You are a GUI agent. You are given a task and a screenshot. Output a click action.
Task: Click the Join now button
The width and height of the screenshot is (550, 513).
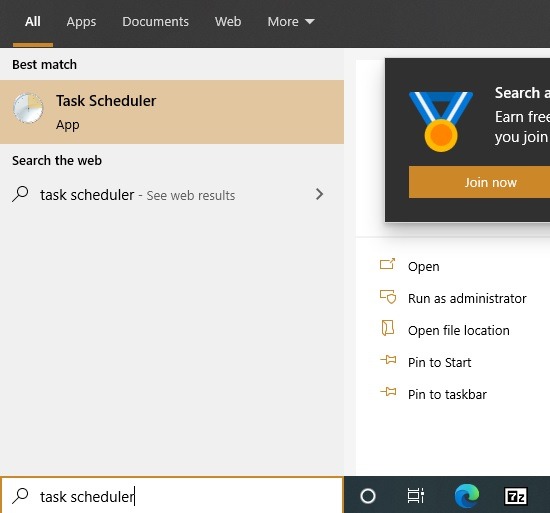(479, 182)
